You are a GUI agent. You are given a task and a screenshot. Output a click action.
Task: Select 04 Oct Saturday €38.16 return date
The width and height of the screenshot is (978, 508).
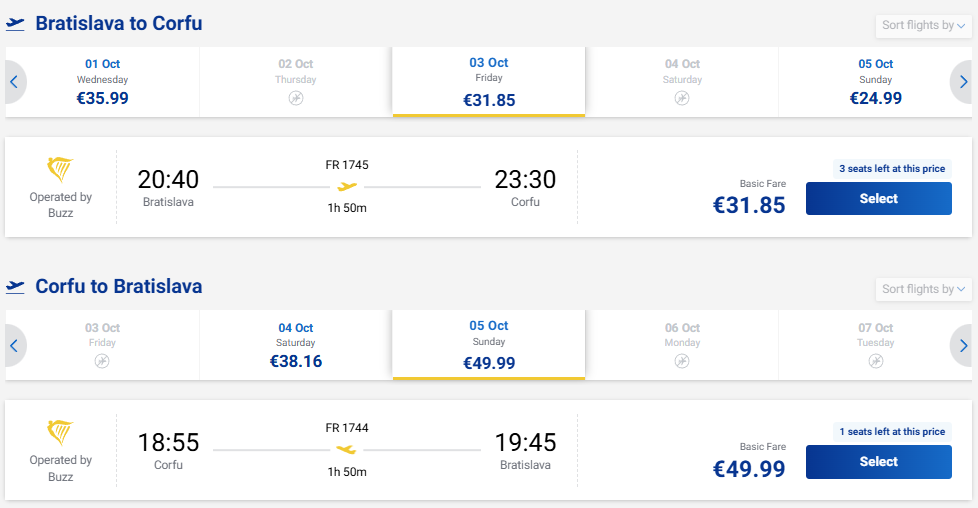296,345
